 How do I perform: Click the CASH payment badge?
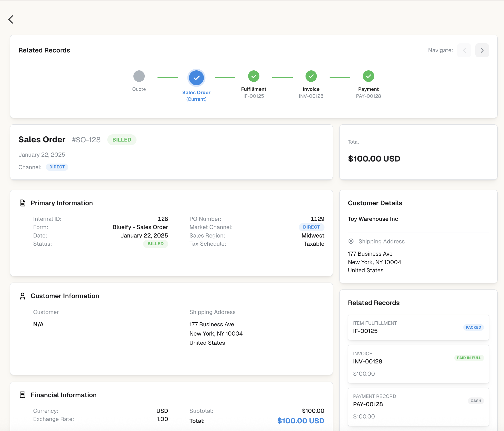click(x=476, y=401)
